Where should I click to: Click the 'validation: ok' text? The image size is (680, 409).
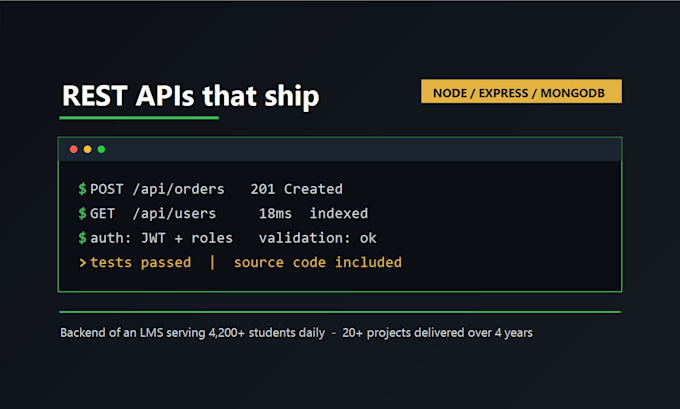pyautogui.click(x=317, y=238)
